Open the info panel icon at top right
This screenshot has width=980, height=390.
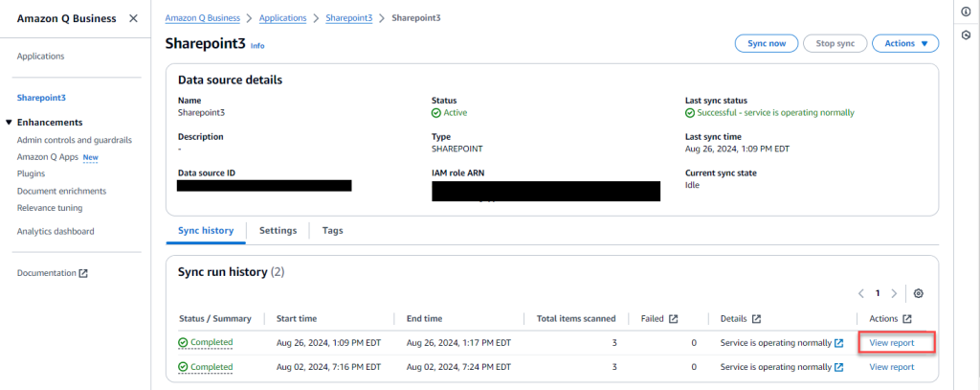(966, 11)
